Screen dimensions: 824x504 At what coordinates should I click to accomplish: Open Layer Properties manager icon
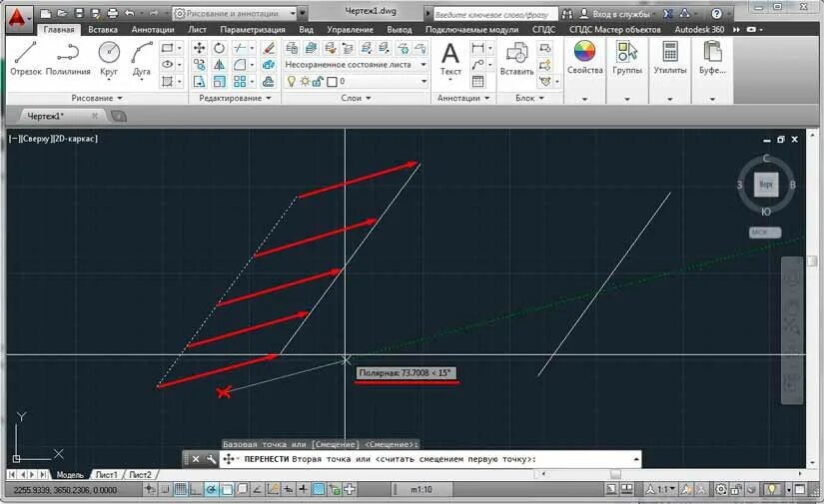293,48
